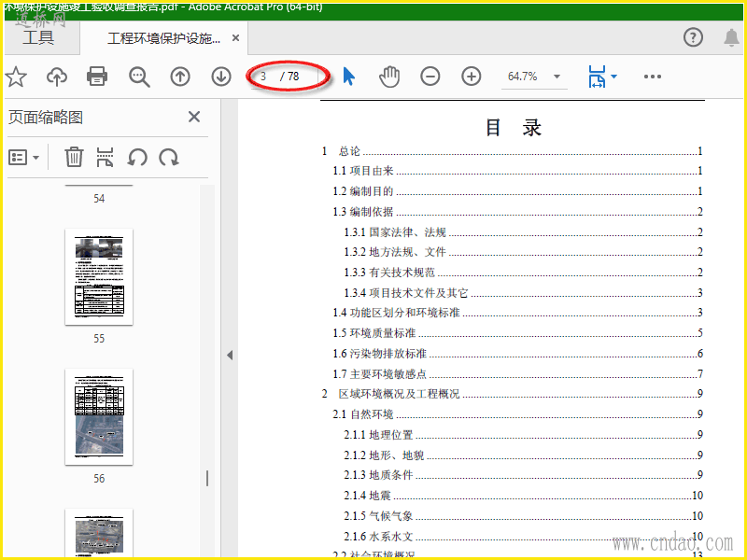Click contents entry 1.5 环境质量标准
This screenshot has height=560, width=747.
(x=517, y=333)
